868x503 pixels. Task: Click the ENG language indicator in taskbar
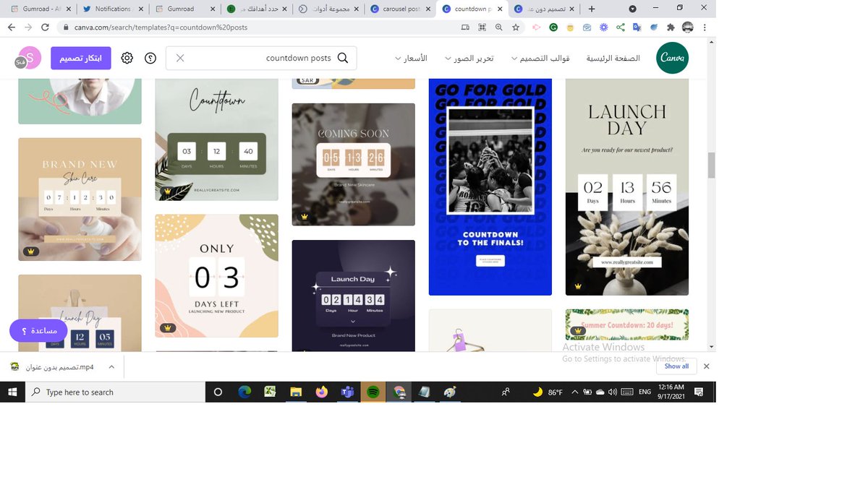644,392
